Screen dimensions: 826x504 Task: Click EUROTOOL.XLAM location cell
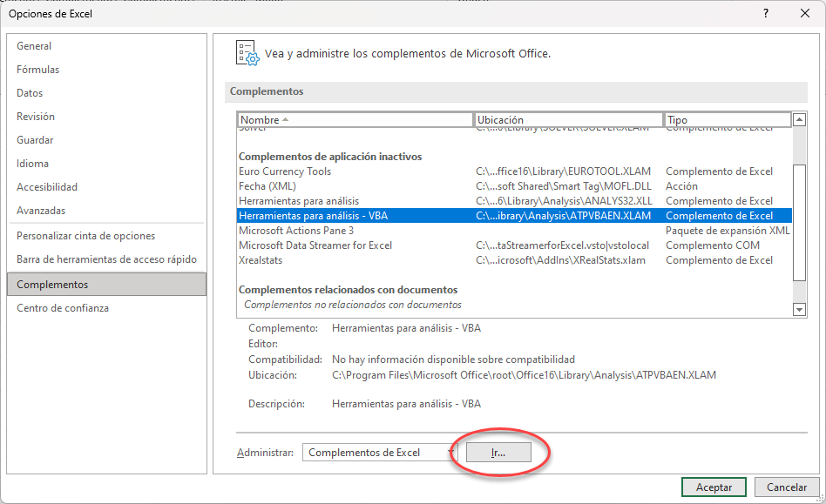click(563, 171)
